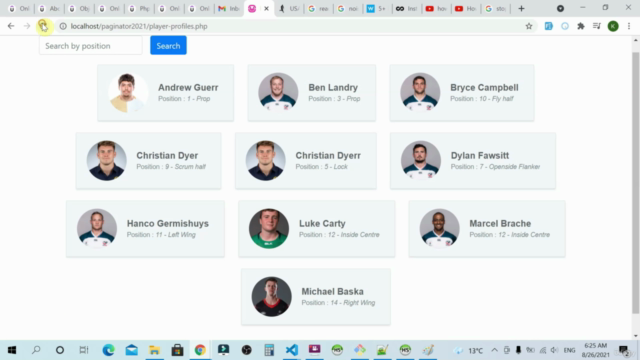The width and height of the screenshot is (640, 360).
Task: Open a new browser tab
Action: [521, 9]
